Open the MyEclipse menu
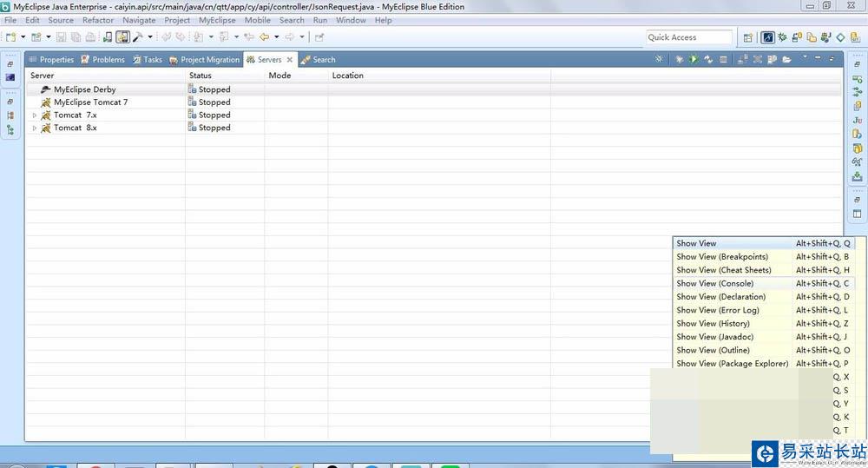This screenshot has height=468, width=868. (x=217, y=20)
